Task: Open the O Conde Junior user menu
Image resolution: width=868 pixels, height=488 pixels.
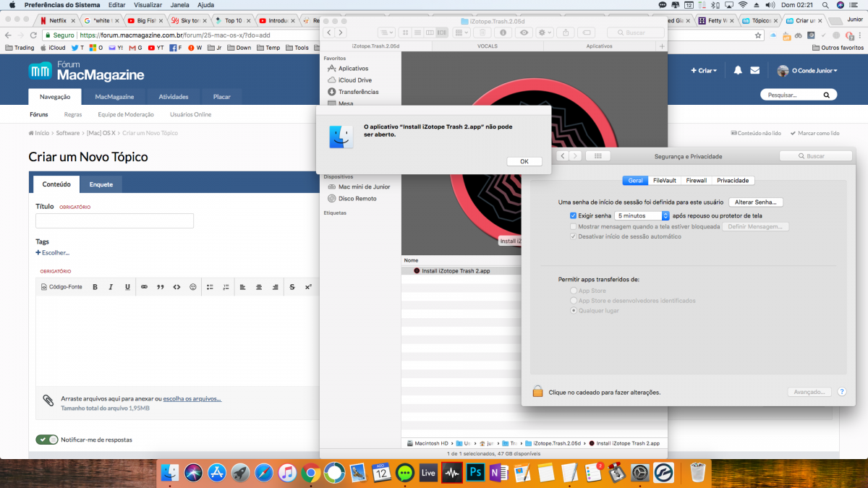Action: coord(807,71)
